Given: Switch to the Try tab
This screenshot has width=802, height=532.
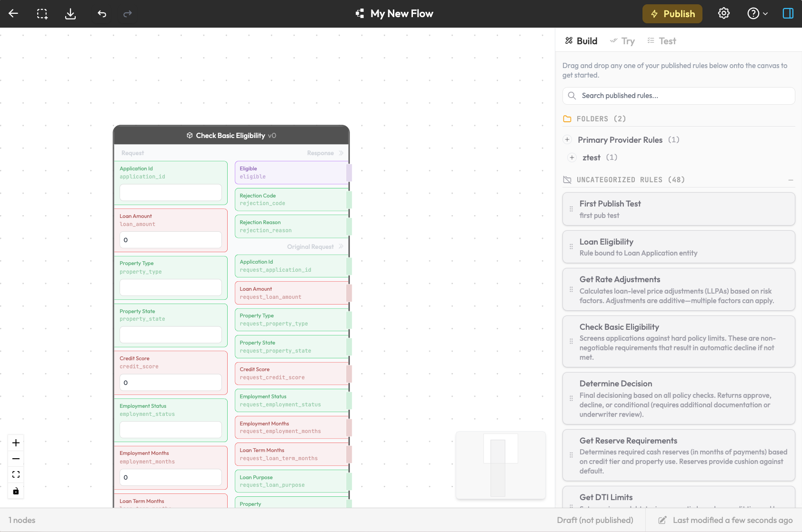Looking at the screenshot, I should click(x=622, y=41).
